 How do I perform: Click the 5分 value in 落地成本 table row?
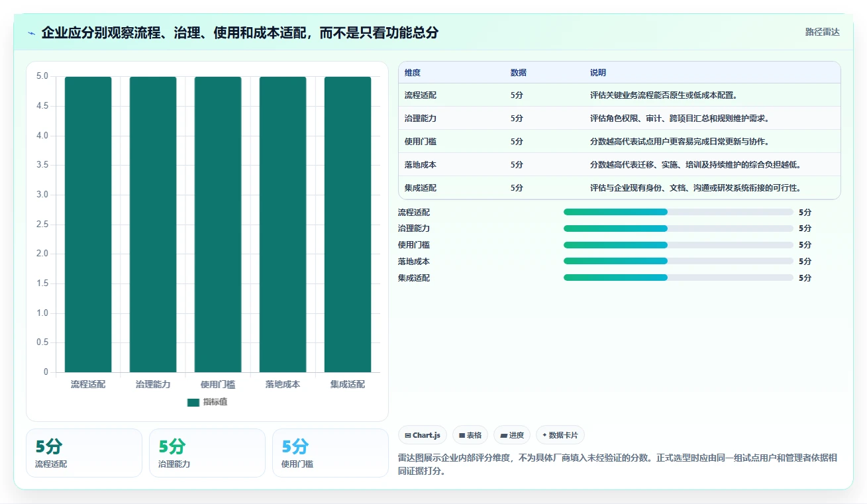(517, 165)
